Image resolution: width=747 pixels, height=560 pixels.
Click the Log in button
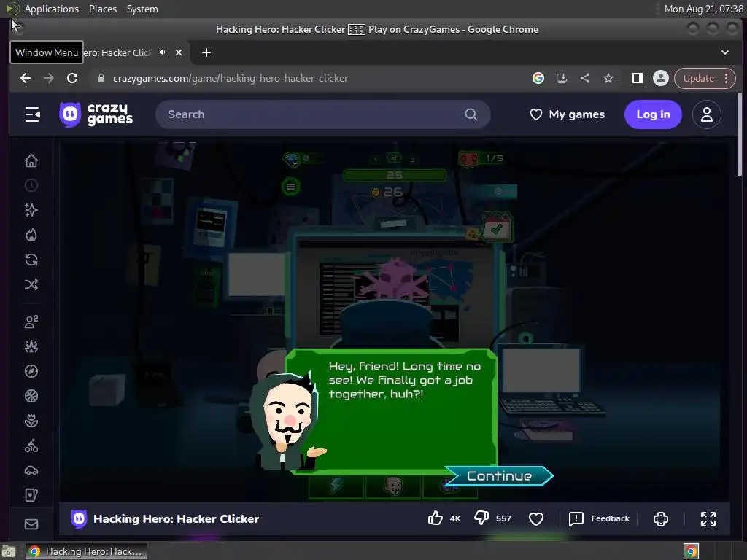pyautogui.click(x=653, y=114)
